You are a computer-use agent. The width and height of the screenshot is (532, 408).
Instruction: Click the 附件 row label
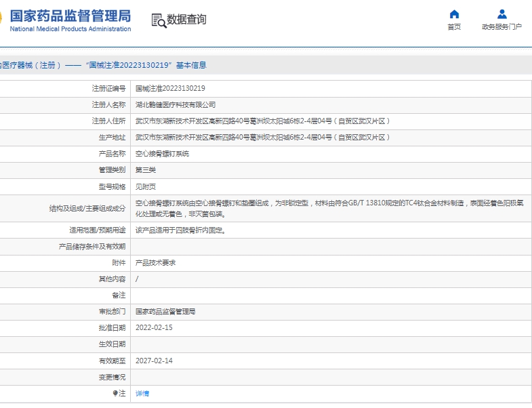click(x=119, y=263)
